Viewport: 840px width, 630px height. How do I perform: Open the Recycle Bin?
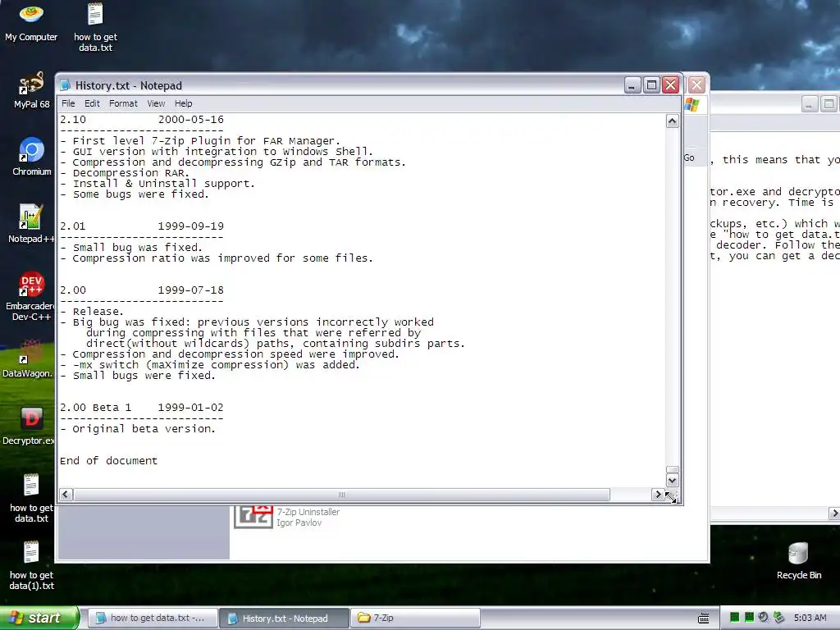tap(798, 561)
